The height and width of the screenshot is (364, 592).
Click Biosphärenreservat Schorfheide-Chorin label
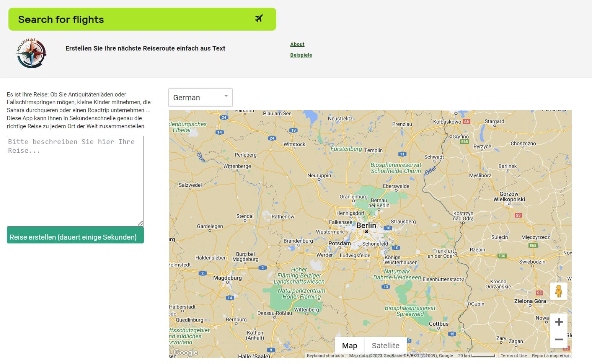pyautogui.click(x=396, y=168)
